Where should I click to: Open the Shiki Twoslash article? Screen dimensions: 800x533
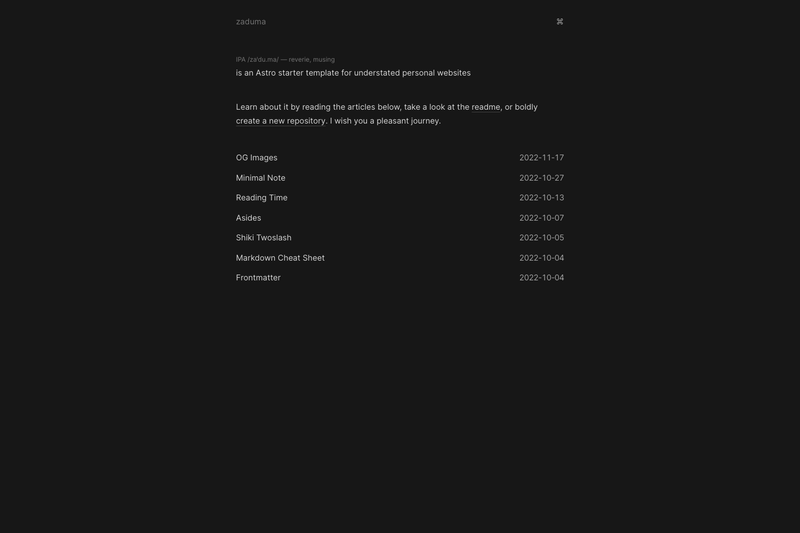[263, 238]
